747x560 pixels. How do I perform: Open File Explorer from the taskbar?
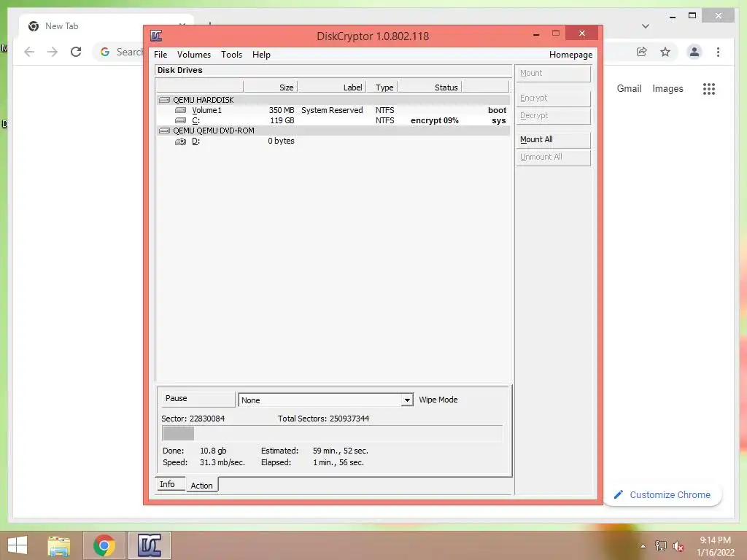click(x=58, y=545)
